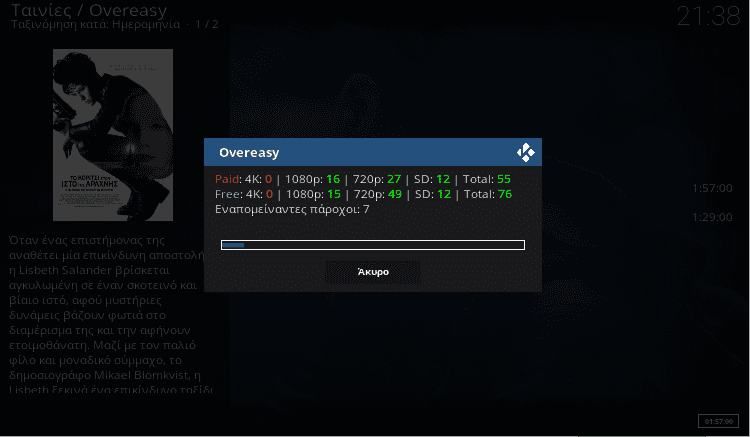Click the Kodi logo in the dialog header
This screenshot has width=750, height=437.
pyautogui.click(x=526, y=153)
